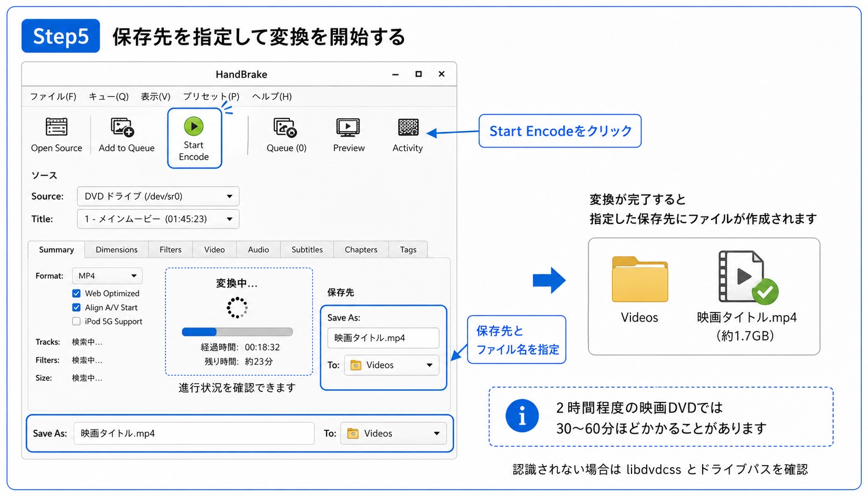Screen dimensions: 868x496
Task: Open the Title メインムービー dropdown
Action: tap(158, 219)
